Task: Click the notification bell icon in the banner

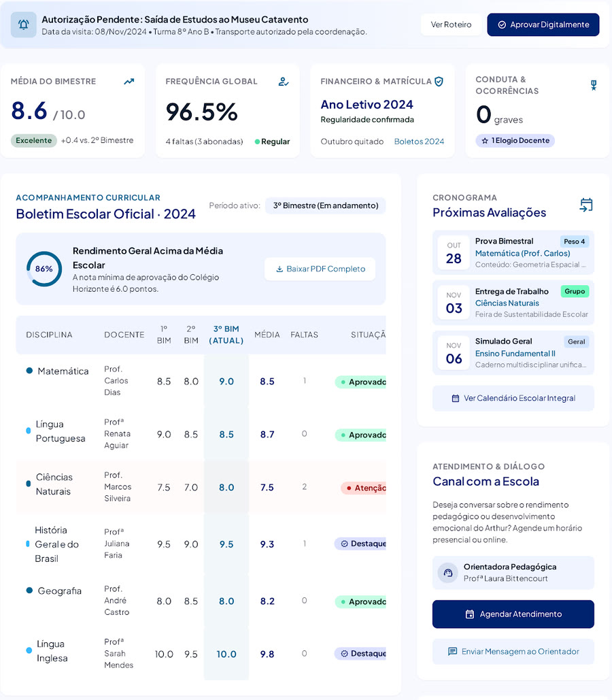Action: pos(24,24)
